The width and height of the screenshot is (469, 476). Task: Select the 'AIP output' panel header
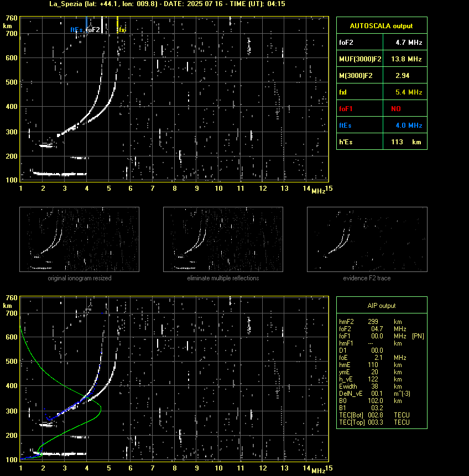click(382, 306)
